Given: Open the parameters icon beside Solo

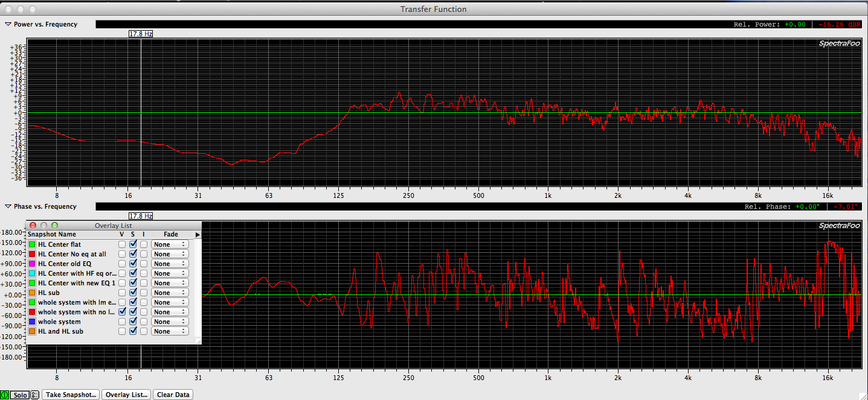Looking at the screenshot, I should point(34,395).
